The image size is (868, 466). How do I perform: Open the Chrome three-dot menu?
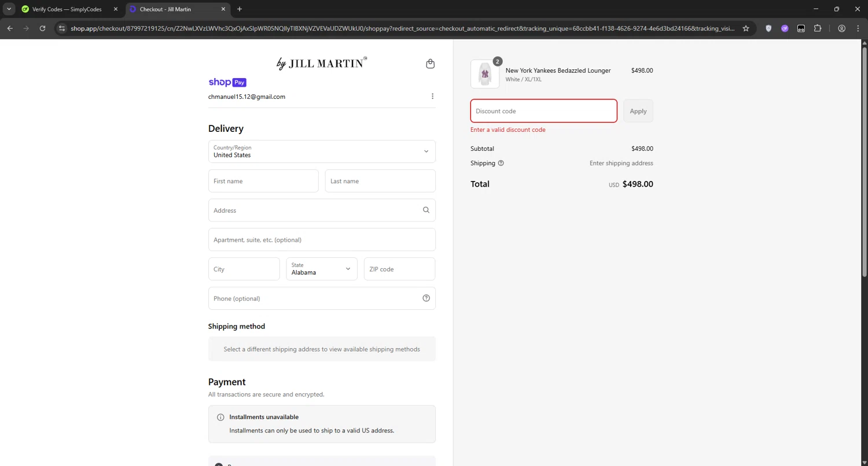coord(858,28)
